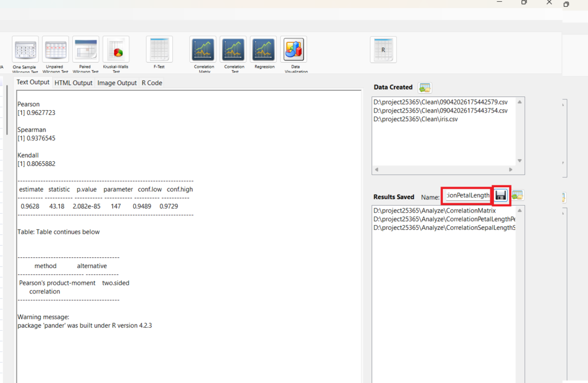Switch to the Image Output tab
The width and height of the screenshot is (588, 383).
coord(117,83)
